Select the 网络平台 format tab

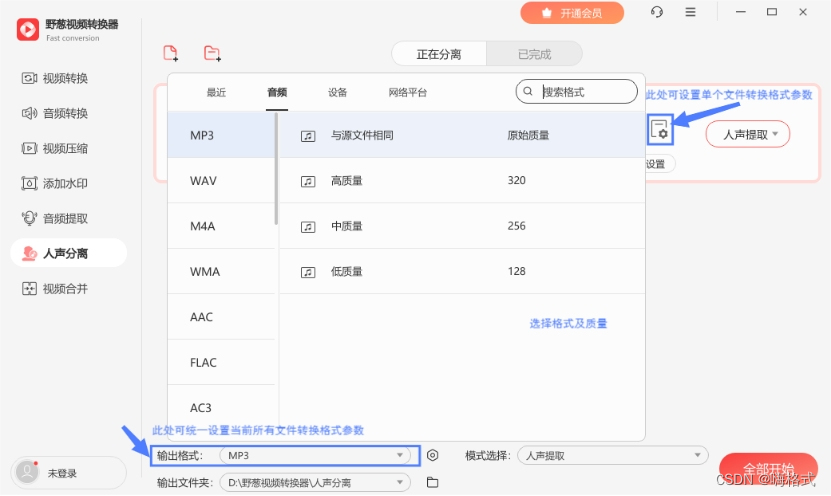(408, 93)
